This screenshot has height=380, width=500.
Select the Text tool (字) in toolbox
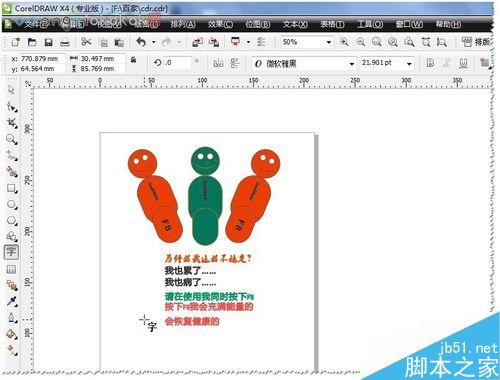(x=11, y=252)
